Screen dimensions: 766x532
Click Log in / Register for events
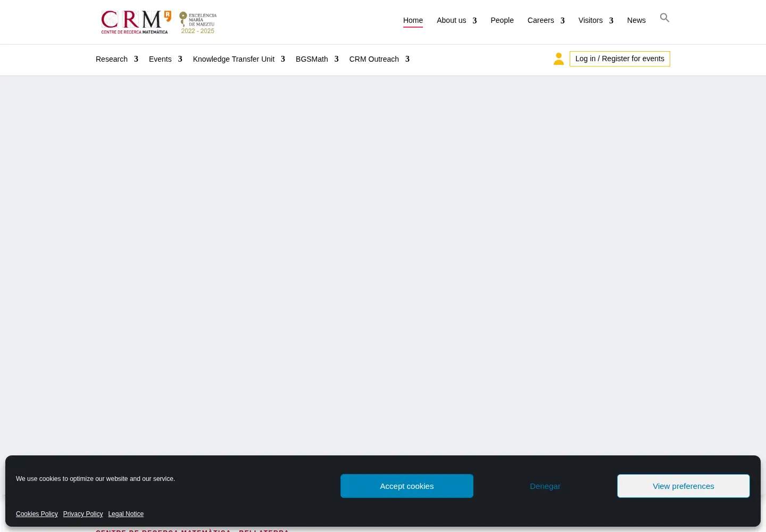click(620, 59)
